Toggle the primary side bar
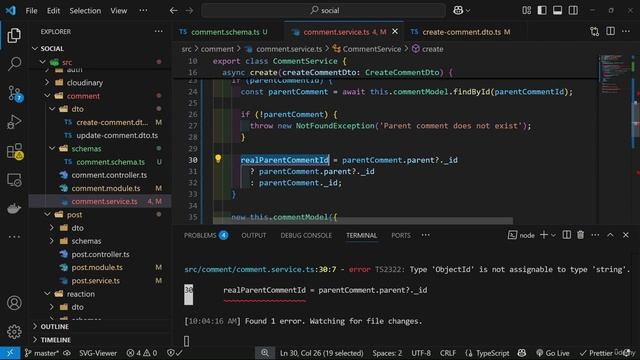Image resolution: width=640 pixels, height=360 pixels. [542, 11]
